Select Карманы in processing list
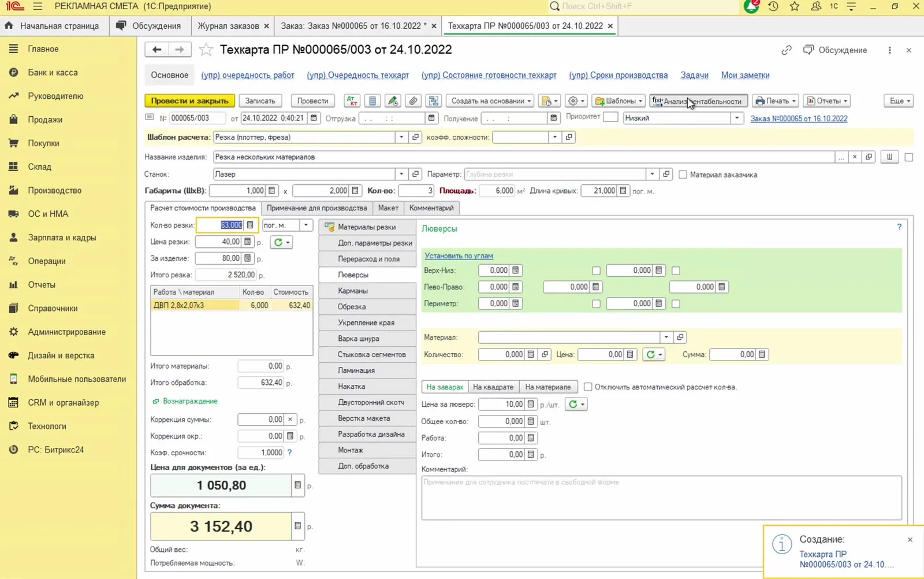 (367, 291)
